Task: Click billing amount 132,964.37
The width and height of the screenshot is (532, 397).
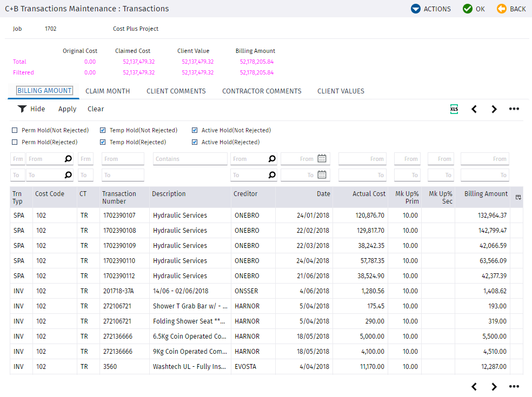Action: tap(492, 216)
